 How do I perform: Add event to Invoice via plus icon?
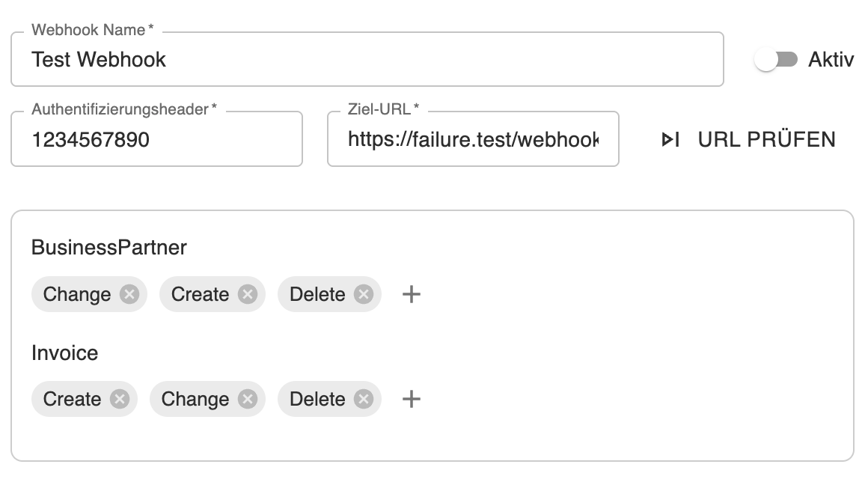click(411, 399)
